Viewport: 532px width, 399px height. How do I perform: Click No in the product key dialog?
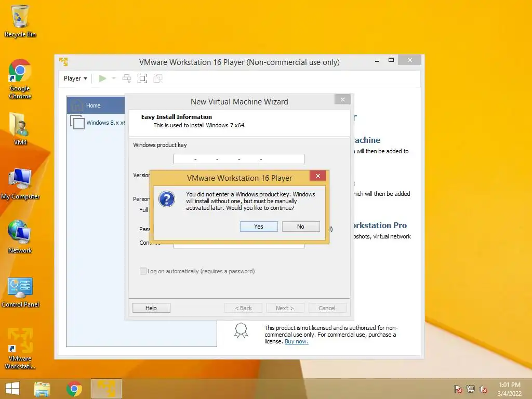pos(301,227)
